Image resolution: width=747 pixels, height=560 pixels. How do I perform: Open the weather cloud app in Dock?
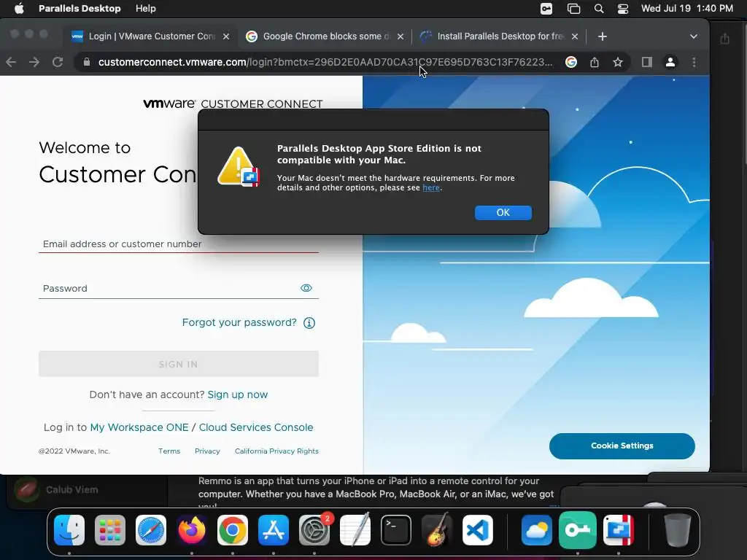[537, 529]
